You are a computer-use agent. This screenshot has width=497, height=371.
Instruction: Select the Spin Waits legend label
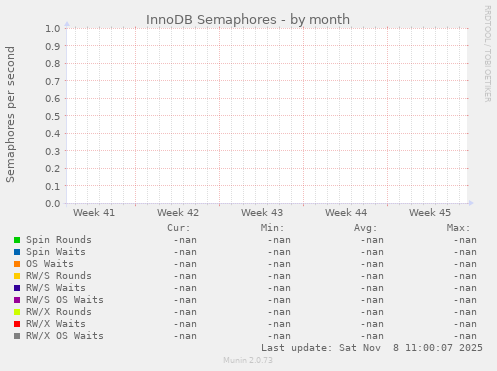coord(56,252)
